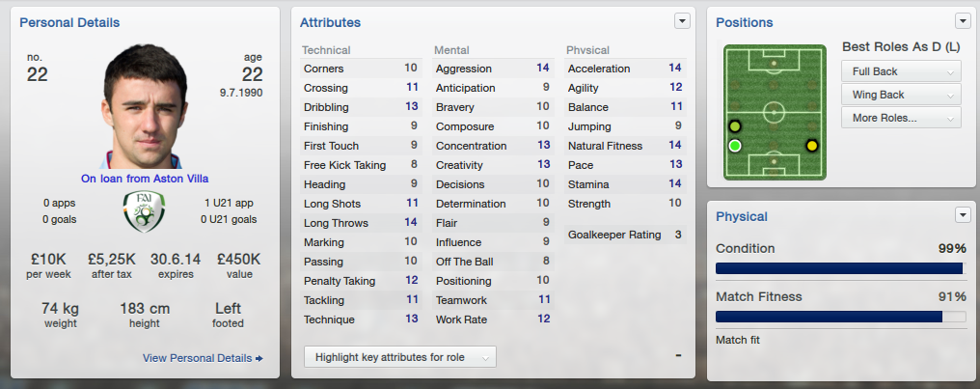Expand the Full Back role dropdown
This screenshot has width=980, height=389.
pos(901,71)
